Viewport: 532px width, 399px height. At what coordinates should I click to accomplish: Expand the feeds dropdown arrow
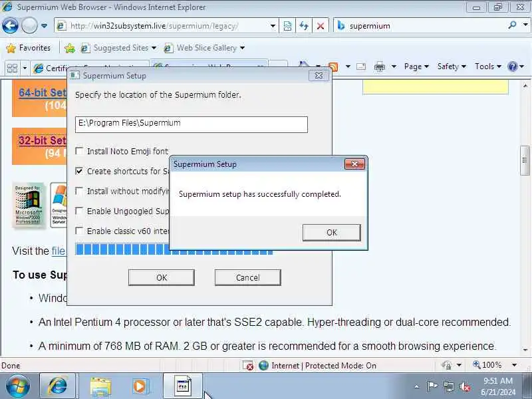pos(348,66)
